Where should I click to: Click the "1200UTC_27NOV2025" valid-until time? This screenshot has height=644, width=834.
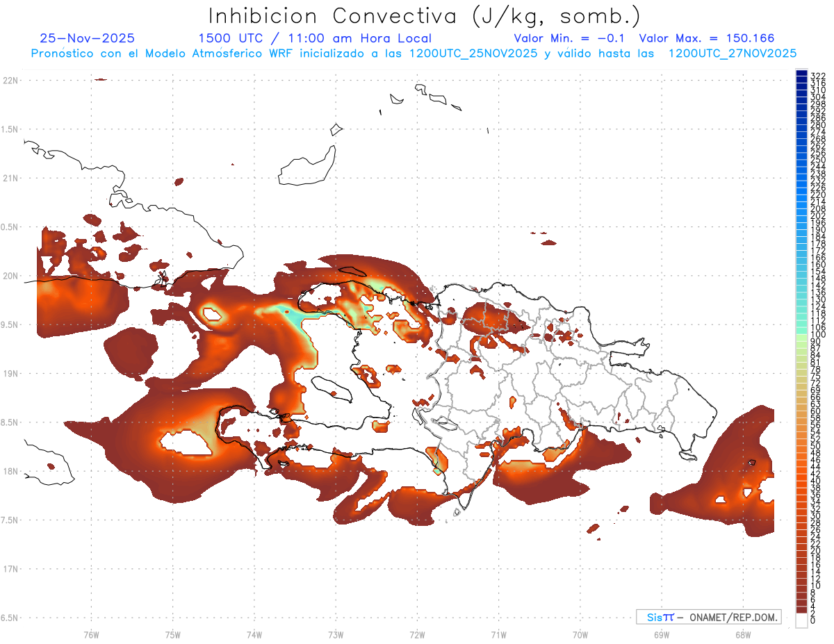coord(733,53)
